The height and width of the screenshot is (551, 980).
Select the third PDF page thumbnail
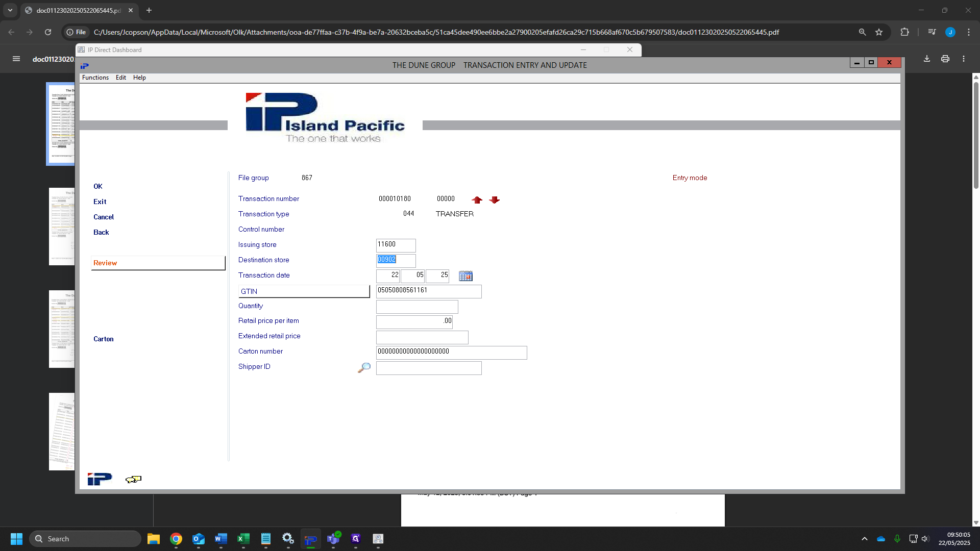pyautogui.click(x=62, y=329)
